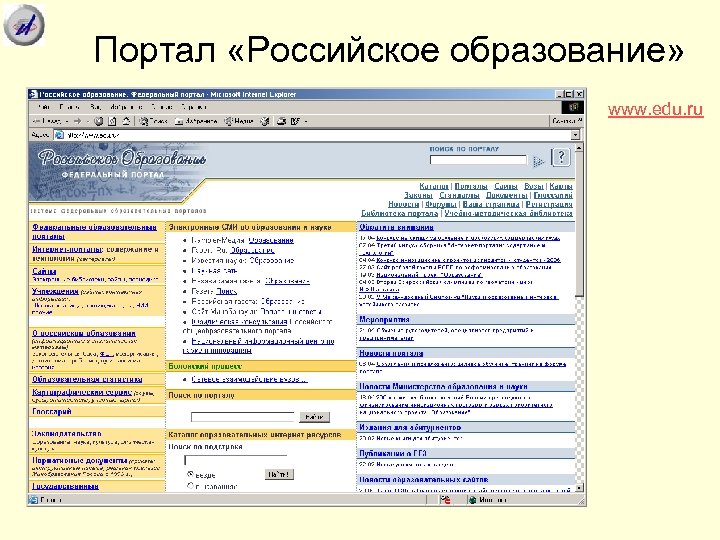Click the Windows flag throbber icon
Image resolution: width=720 pixels, height=540 pixels.
[x=573, y=107]
